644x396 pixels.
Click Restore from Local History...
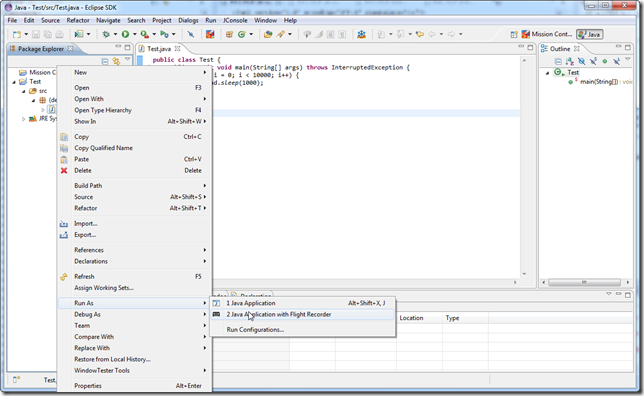tap(134, 359)
